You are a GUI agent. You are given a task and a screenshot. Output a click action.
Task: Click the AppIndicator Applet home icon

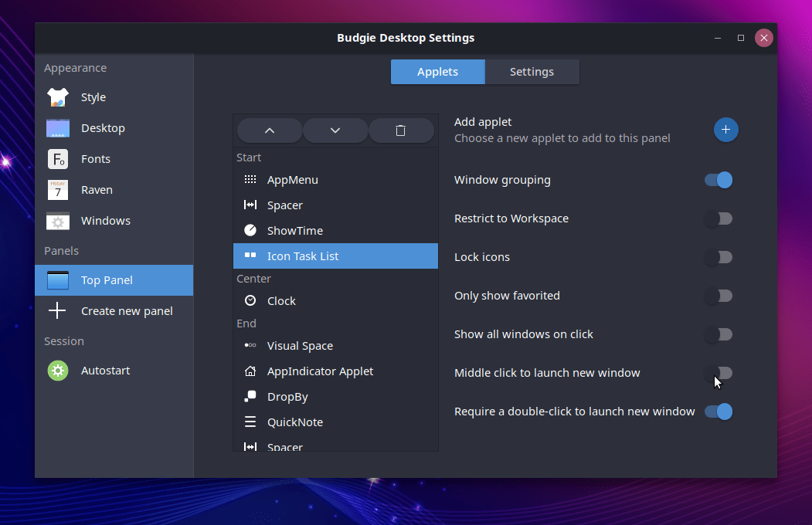250,371
